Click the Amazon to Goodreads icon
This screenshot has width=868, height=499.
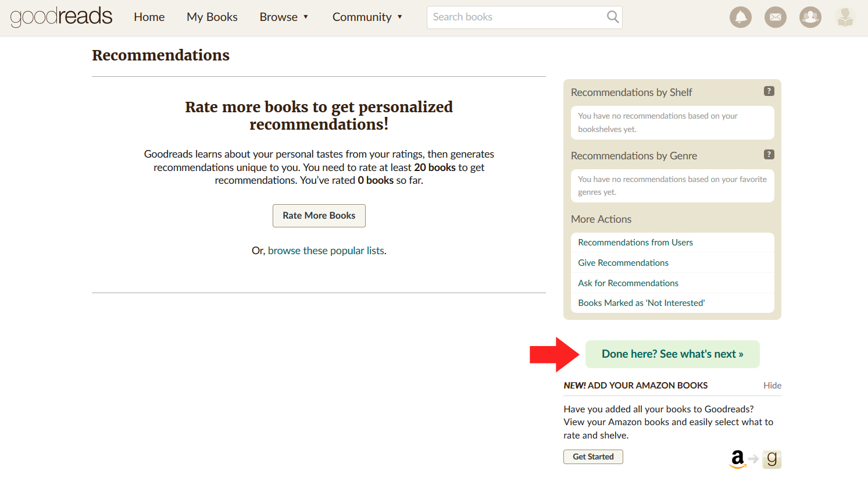coord(755,459)
